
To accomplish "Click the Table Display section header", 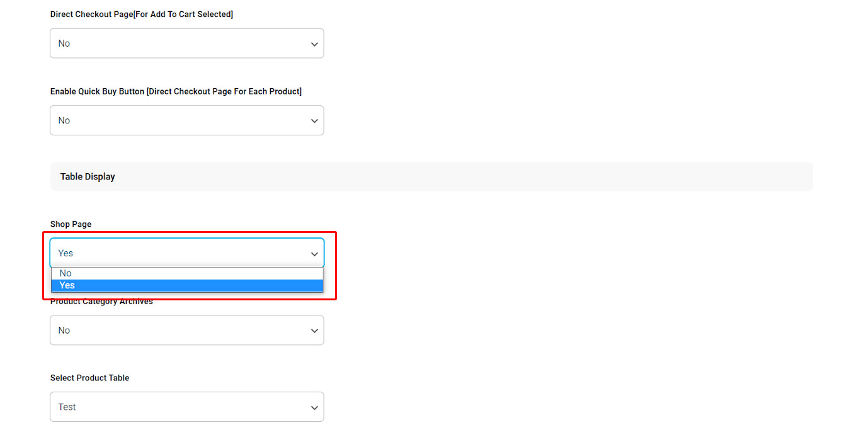I will (x=88, y=177).
